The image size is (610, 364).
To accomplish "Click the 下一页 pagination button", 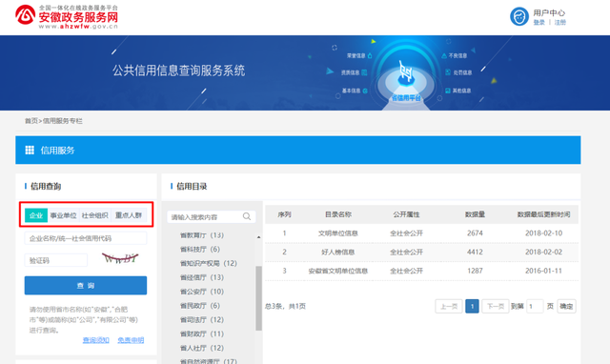I will click(x=496, y=307).
